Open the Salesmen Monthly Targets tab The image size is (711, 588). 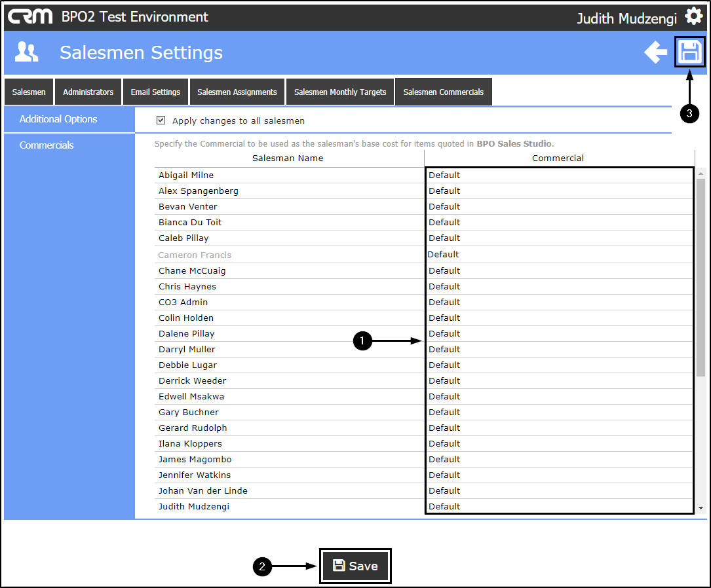point(340,92)
